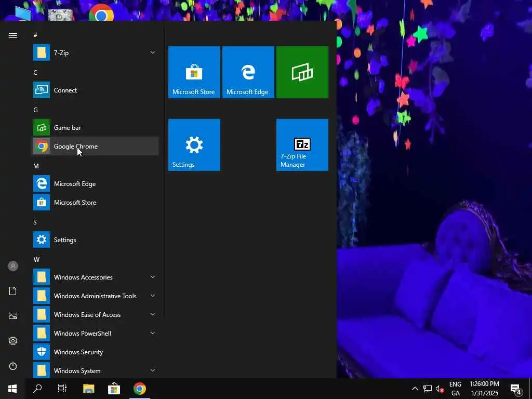532x399 pixels.
Task: Open the network status tray icon
Action: [x=428, y=389]
